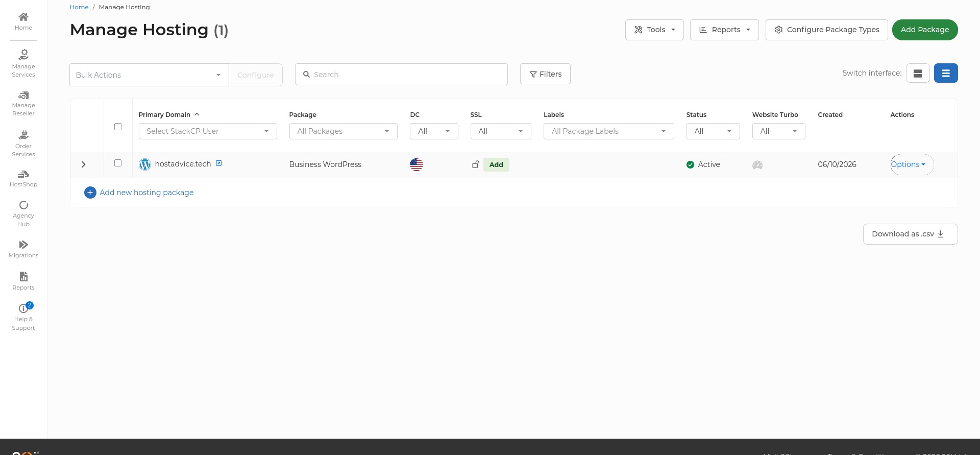Screen dimensions: 980x455
Task: Tick the checkbox for hostadvice.tech
Action: click(118, 163)
